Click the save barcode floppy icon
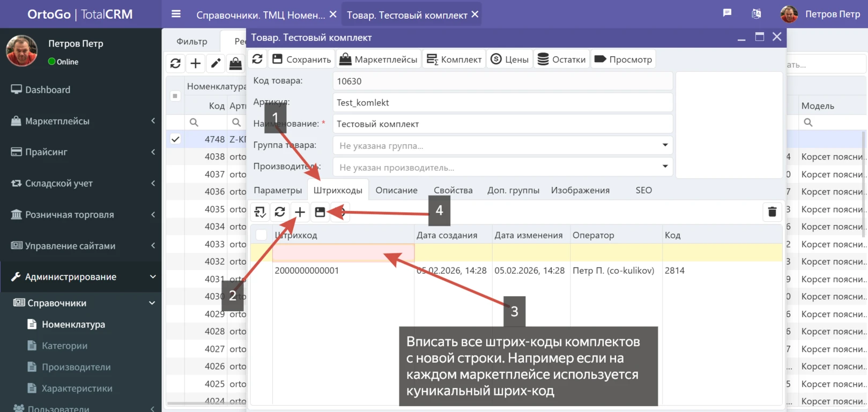 (x=320, y=212)
